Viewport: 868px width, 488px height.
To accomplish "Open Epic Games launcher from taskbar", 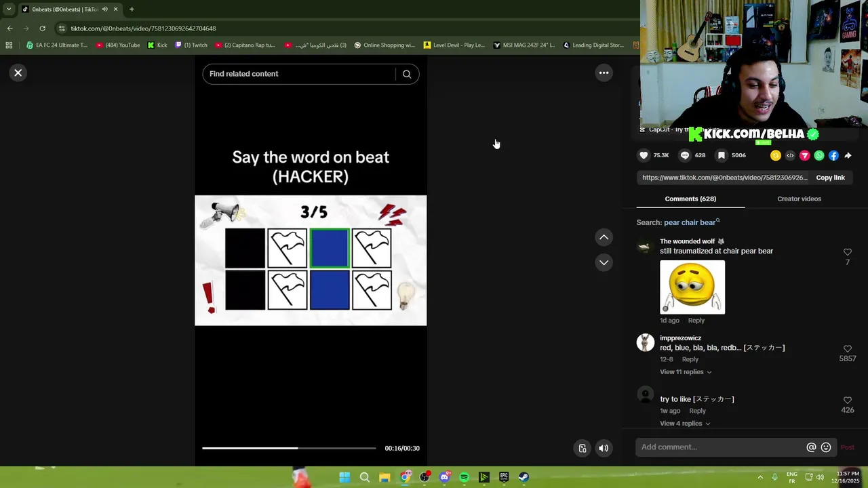I will click(504, 477).
